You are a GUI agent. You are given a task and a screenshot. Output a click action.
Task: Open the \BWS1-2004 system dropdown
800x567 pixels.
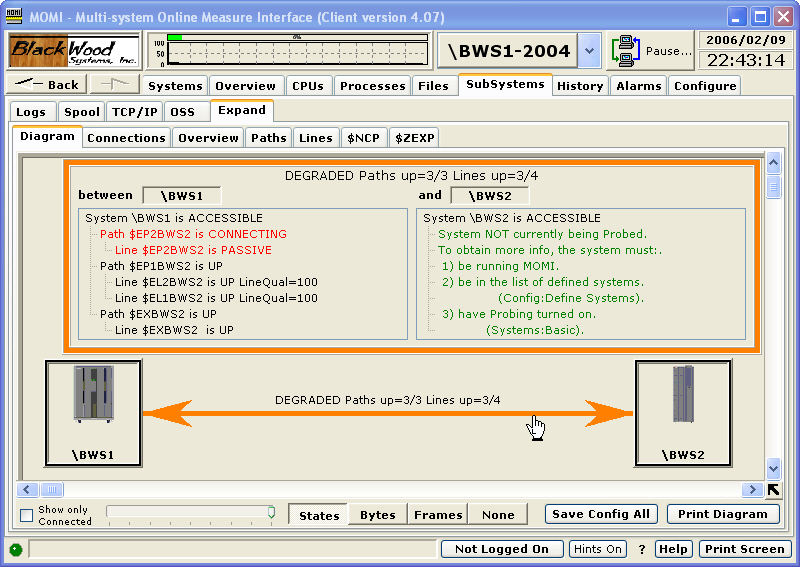coord(590,50)
